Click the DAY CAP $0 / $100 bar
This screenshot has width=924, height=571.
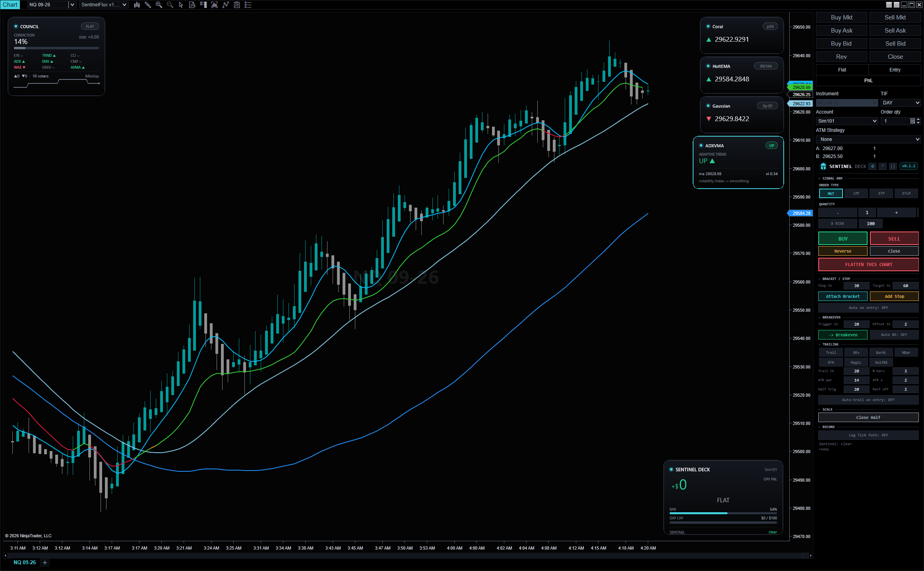[723, 523]
